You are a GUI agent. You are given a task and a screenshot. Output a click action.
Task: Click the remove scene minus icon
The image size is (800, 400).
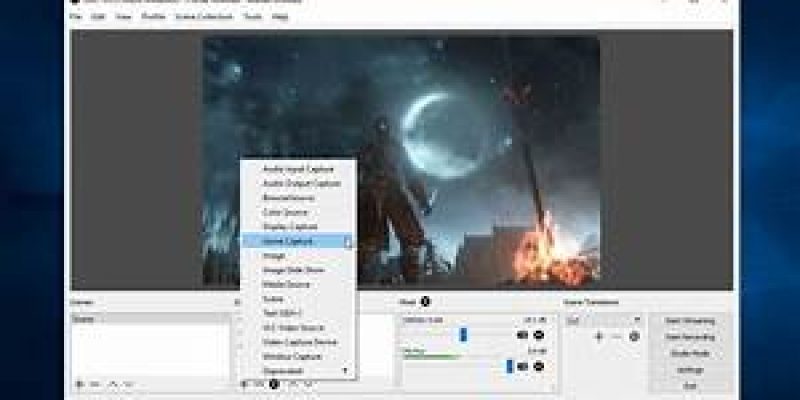95,384
